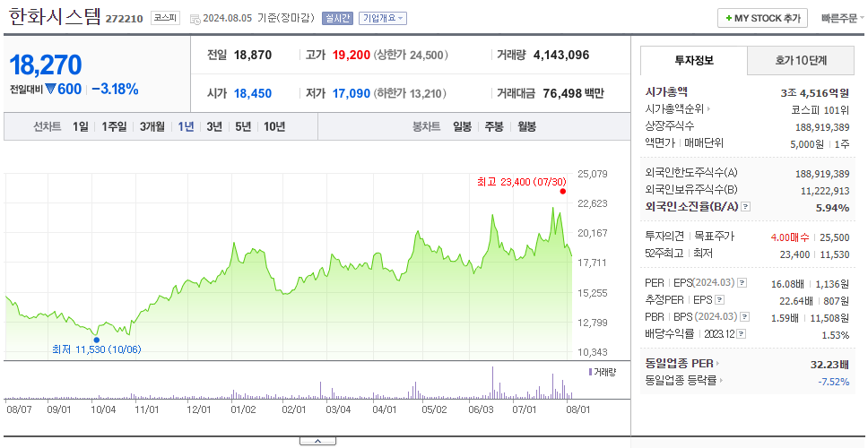Viewport: 868px width, 448px height.
Task: Click the 최저 11,530 (10/06) label
Action: tap(96, 349)
